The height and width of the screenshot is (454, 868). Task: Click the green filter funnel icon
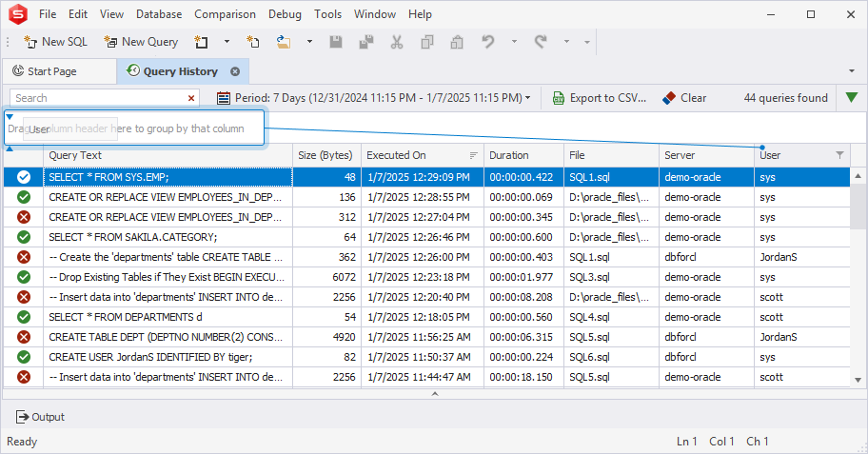(x=852, y=97)
